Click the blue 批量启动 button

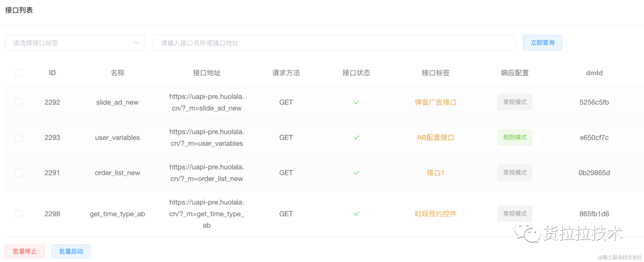(71, 251)
